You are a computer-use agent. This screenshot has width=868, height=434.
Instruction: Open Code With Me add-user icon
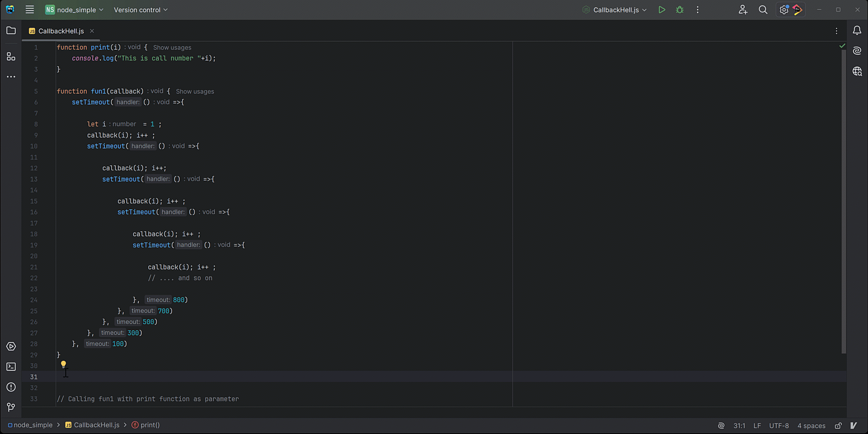pos(743,10)
